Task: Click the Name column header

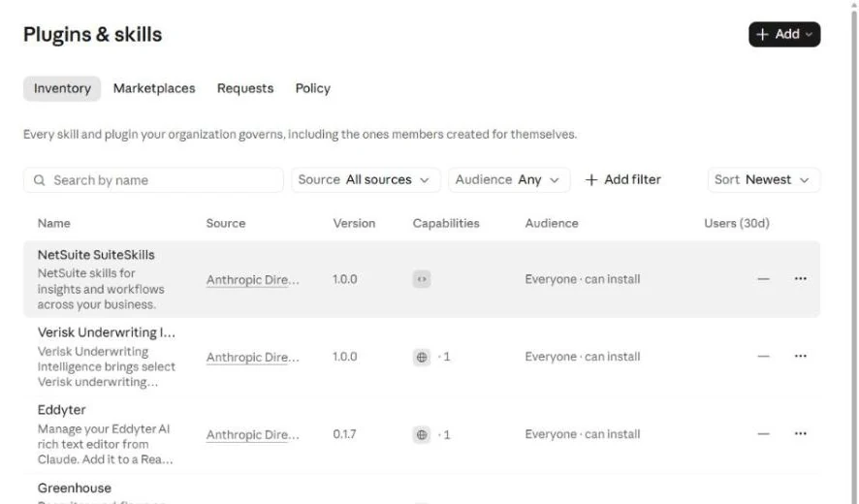Action: (53, 223)
